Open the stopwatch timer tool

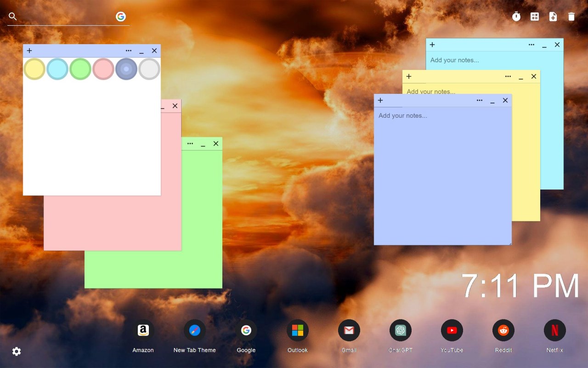516,17
